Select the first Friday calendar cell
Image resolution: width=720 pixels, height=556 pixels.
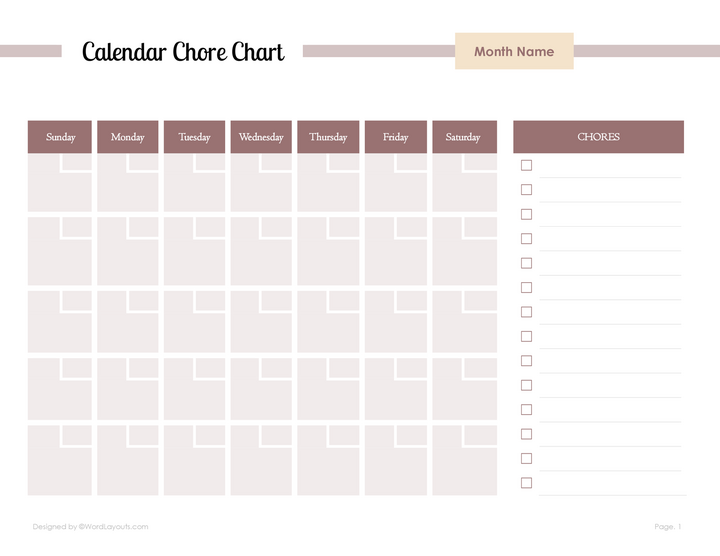[x=396, y=183]
